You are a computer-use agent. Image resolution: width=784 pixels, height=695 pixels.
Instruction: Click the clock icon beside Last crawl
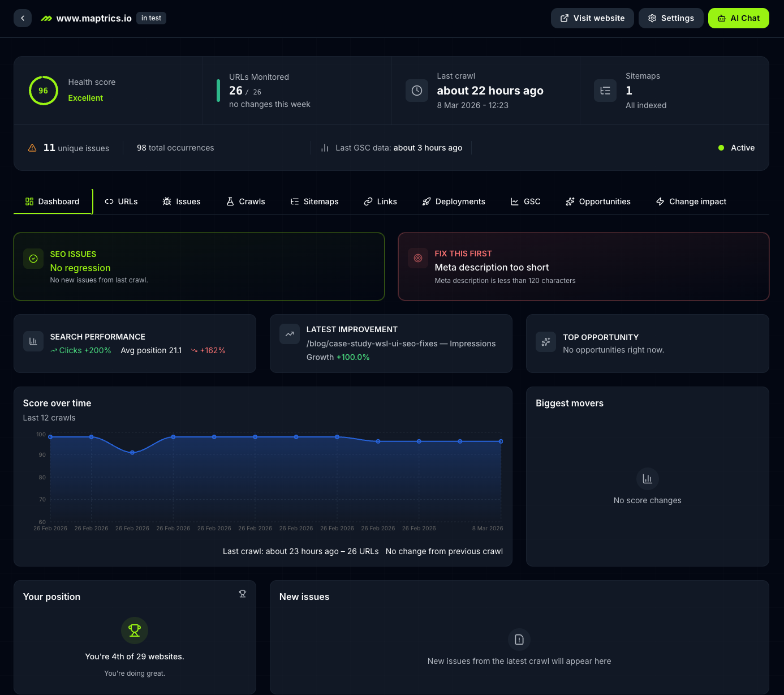point(417,91)
